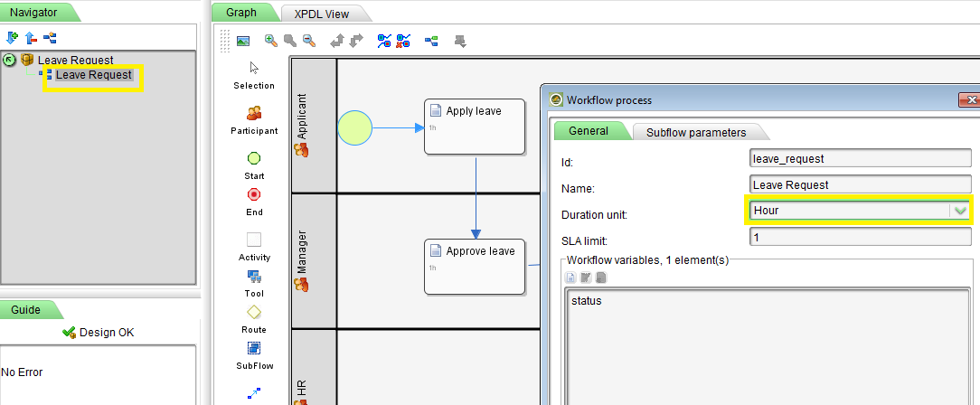Click the save as image toolbar icon
The image size is (980, 405).
242,41
